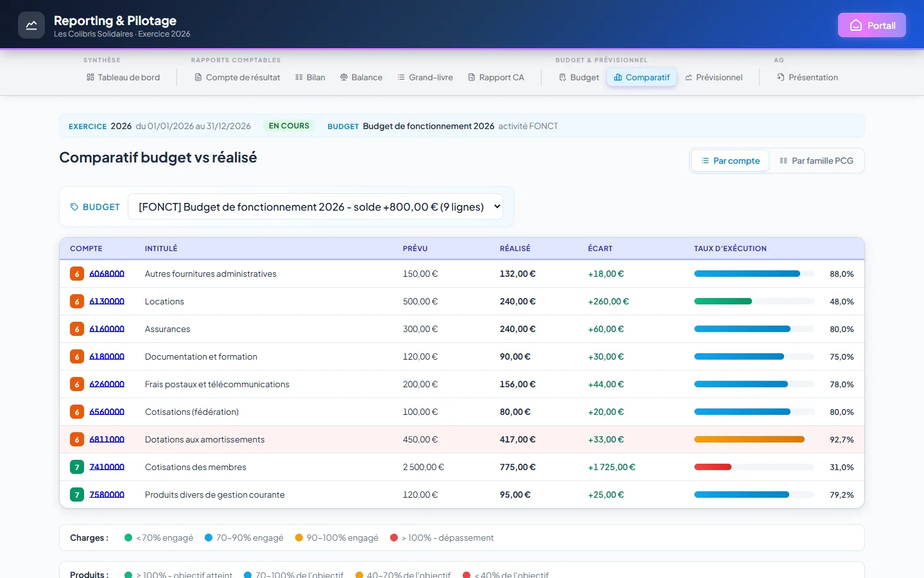Click class 7 badge on Produits divers row
This screenshot has height=578, width=924.
(77, 495)
